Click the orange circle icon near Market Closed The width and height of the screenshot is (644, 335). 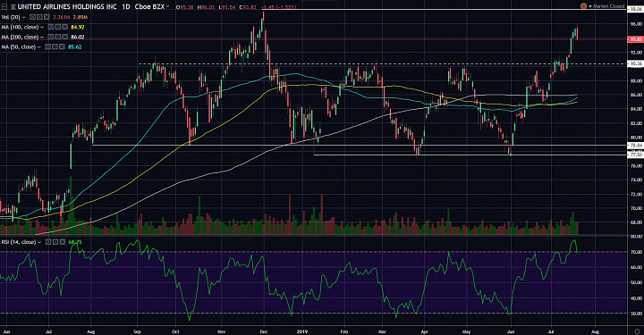tap(583, 5)
